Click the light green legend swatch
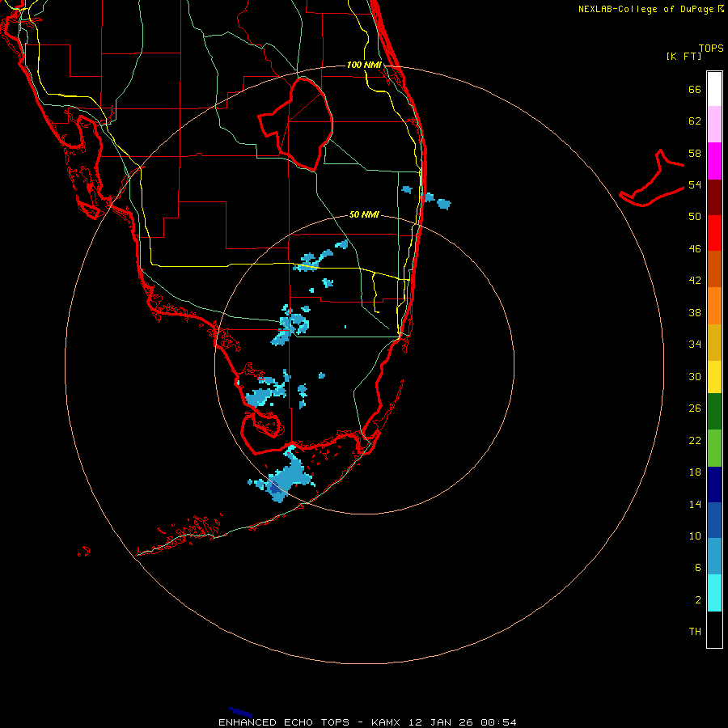The width and height of the screenshot is (728, 728). point(714,448)
